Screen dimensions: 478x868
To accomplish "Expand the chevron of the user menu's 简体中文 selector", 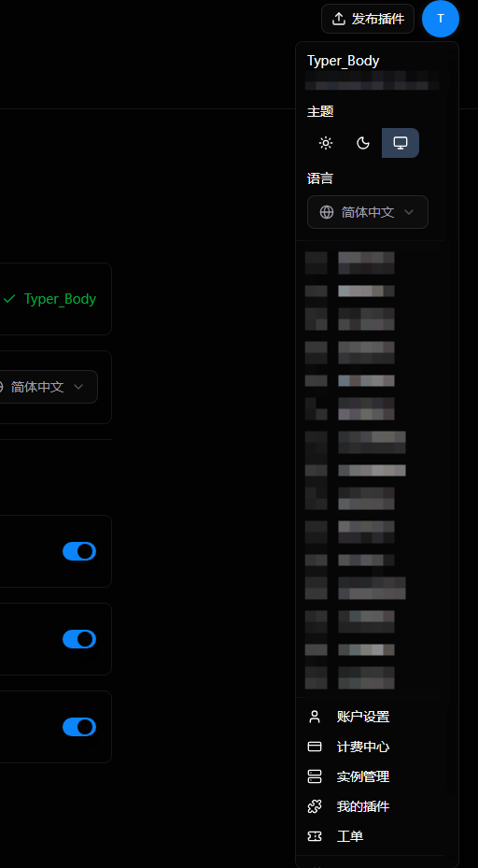I will click(x=409, y=212).
